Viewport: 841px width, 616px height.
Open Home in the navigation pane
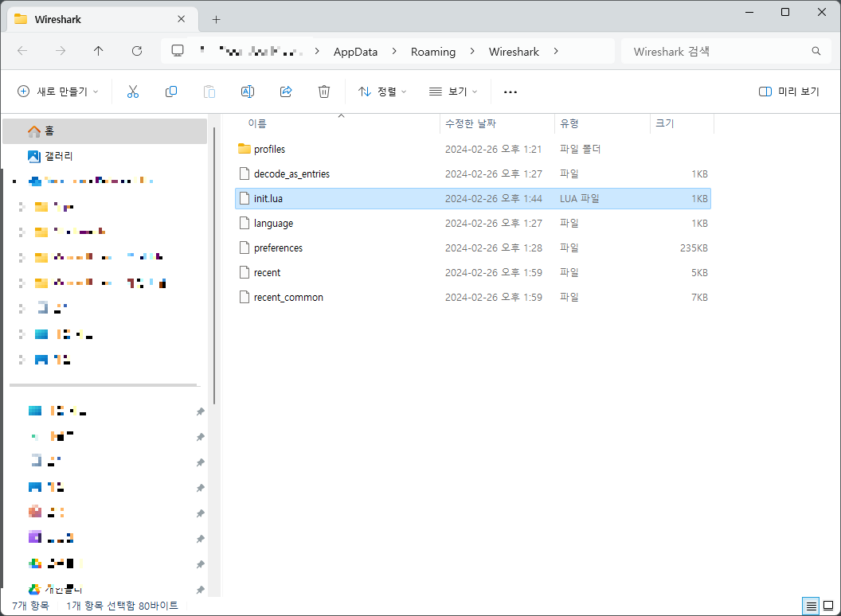click(x=104, y=131)
